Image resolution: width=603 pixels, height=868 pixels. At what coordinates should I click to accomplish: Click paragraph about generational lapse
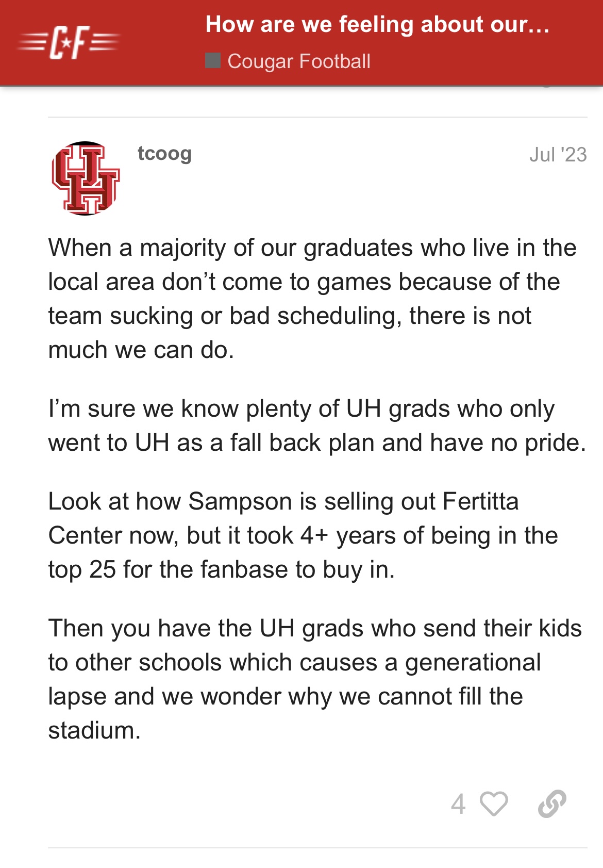[315, 679]
